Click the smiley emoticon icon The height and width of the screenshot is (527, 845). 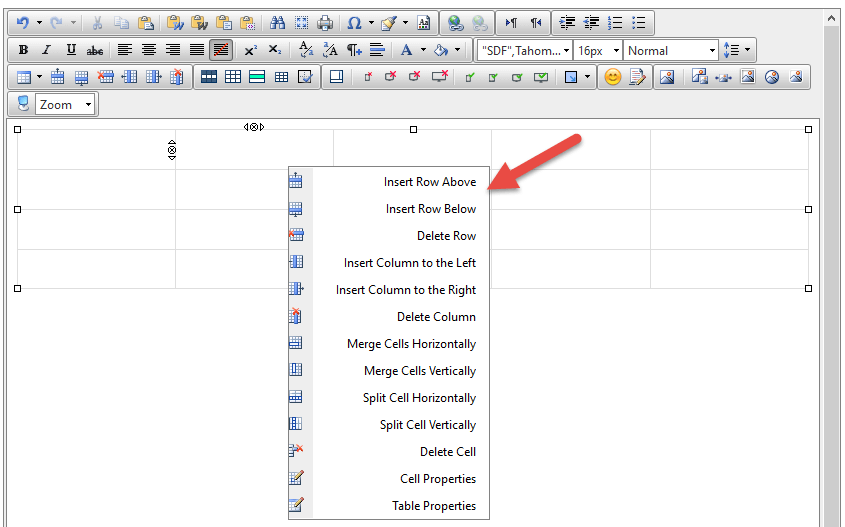pyautogui.click(x=613, y=77)
